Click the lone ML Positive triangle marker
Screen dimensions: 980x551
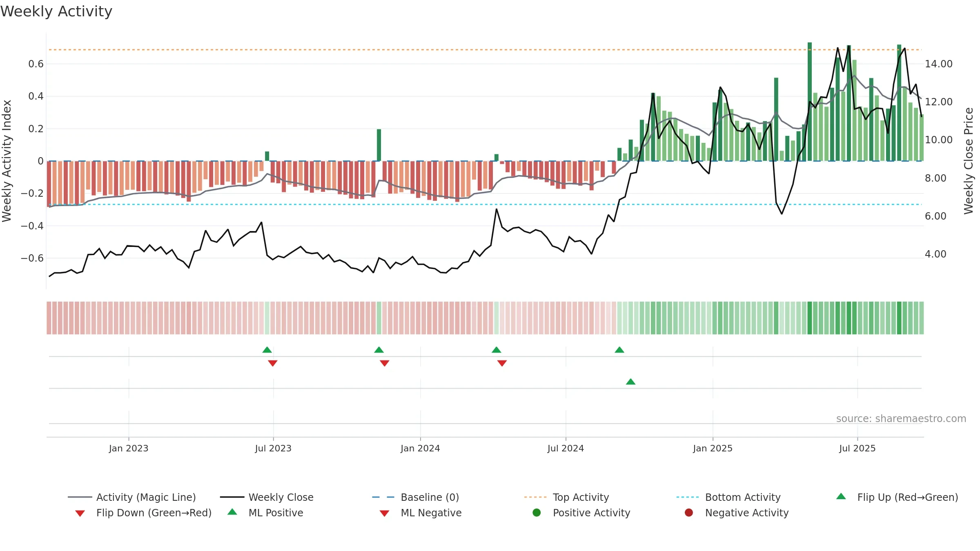[x=630, y=382]
